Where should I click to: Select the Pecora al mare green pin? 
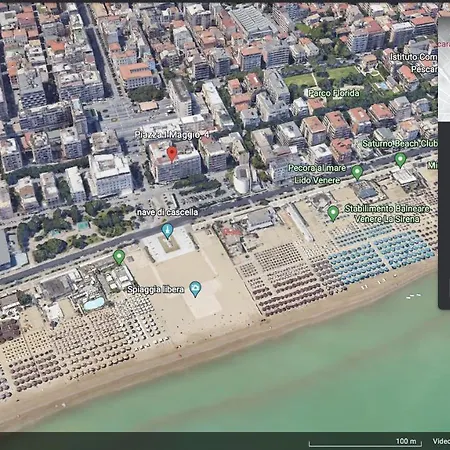pos(357,172)
